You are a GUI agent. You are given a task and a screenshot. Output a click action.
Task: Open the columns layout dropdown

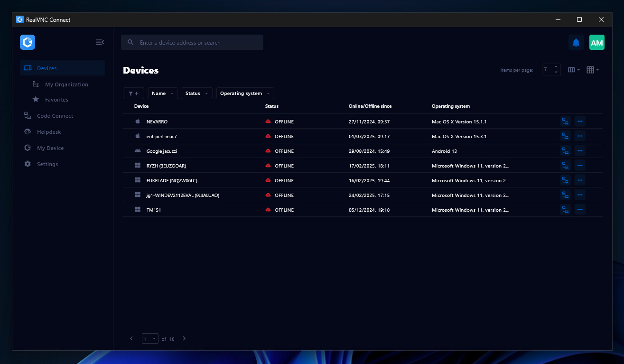coord(574,70)
